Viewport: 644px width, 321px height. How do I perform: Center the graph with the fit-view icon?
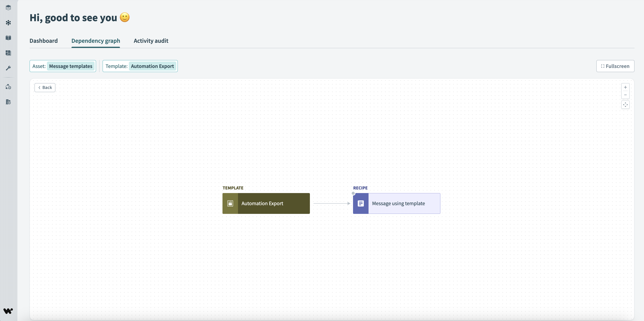pyautogui.click(x=625, y=105)
